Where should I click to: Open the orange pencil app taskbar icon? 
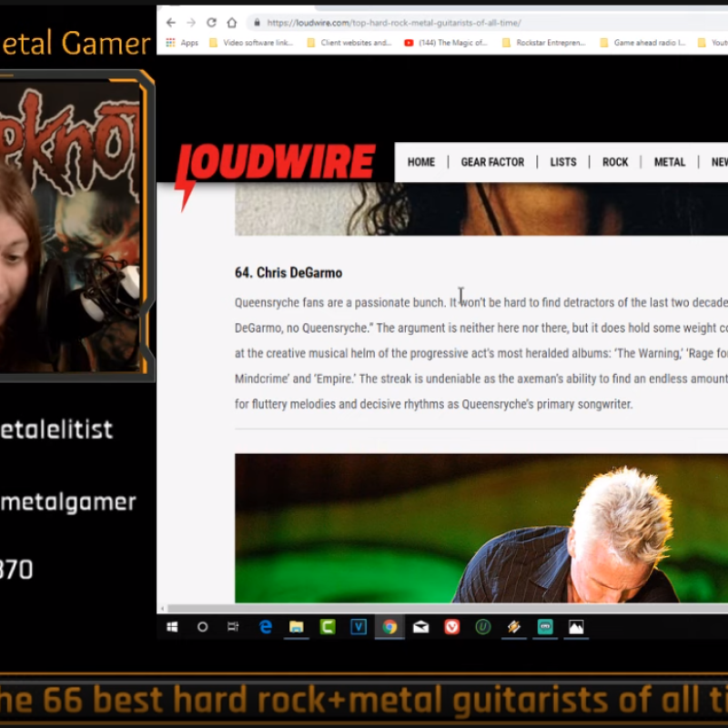(x=514, y=627)
